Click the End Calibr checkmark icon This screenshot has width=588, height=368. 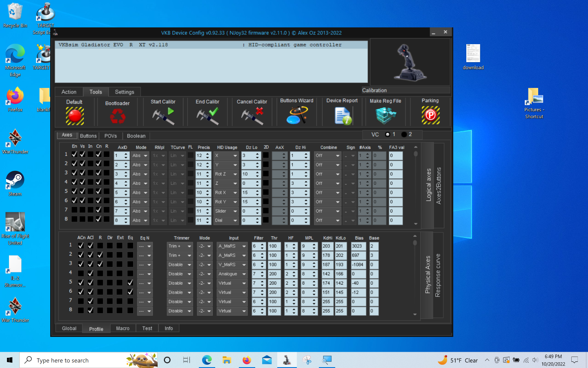click(207, 116)
